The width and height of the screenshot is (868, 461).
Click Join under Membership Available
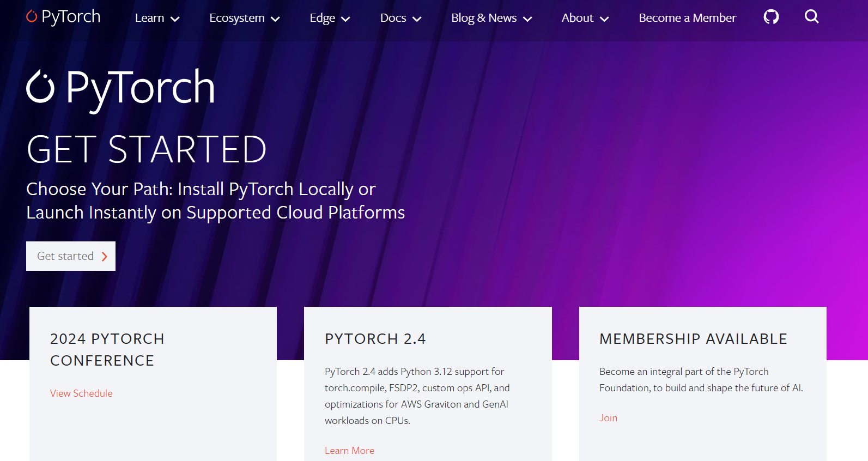(608, 418)
